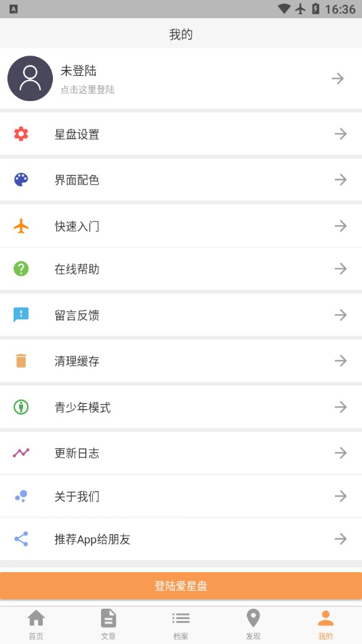
Task: Tap the blue bubbles icon for 关于我们
Action: 21,496
